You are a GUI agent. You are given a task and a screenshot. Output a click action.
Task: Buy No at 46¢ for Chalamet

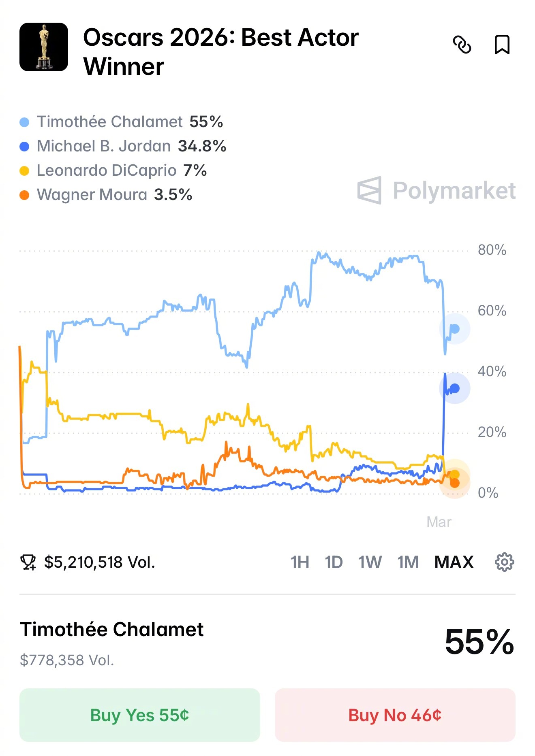tap(395, 715)
